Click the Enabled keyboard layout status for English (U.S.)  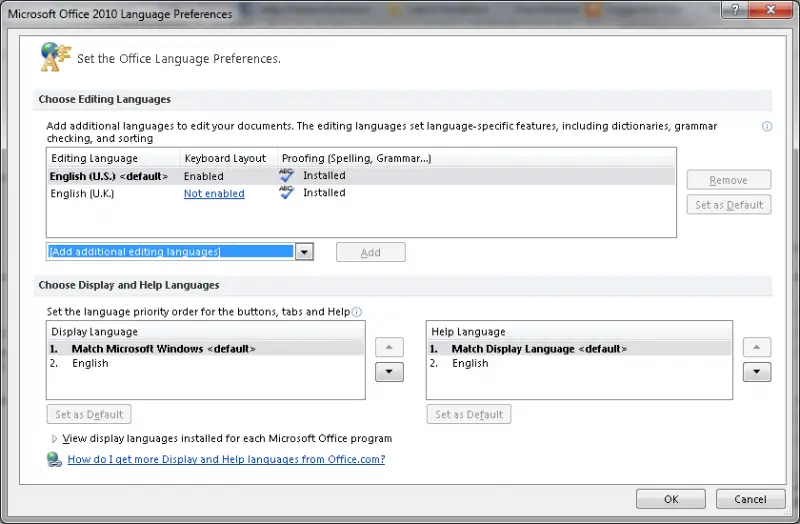point(204,176)
